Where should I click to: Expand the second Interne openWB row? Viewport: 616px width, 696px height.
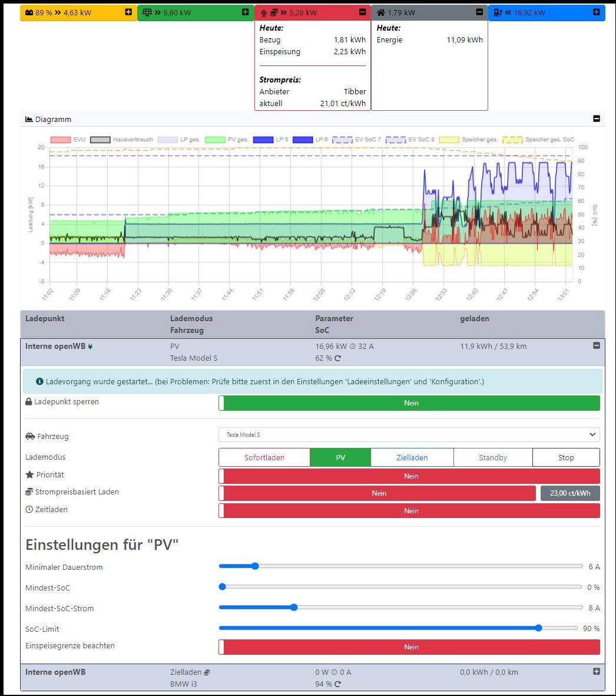click(x=596, y=672)
